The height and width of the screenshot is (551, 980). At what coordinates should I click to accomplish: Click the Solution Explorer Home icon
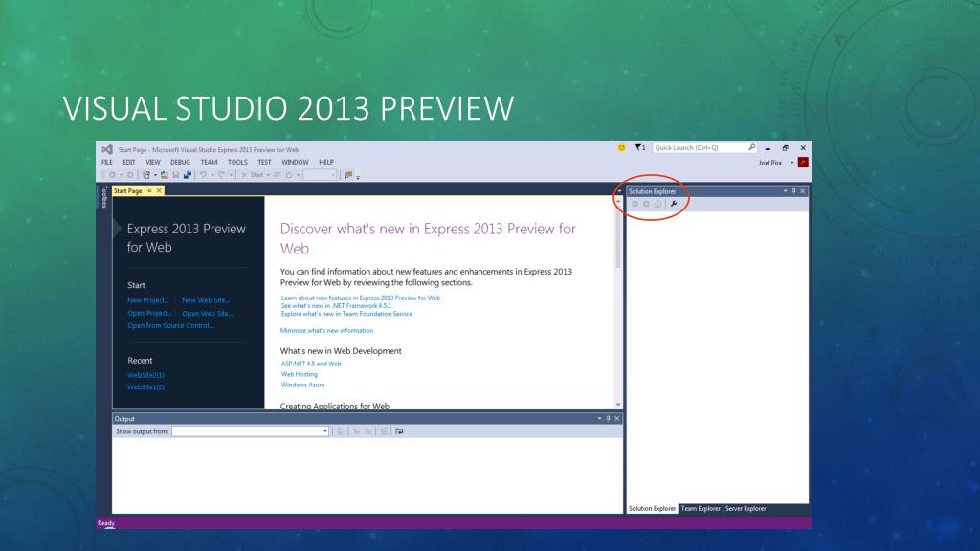click(x=657, y=204)
